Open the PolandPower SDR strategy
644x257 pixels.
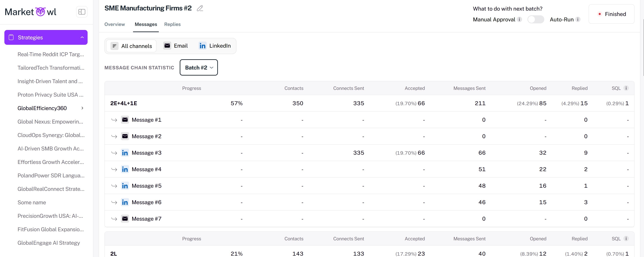(51, 176)
